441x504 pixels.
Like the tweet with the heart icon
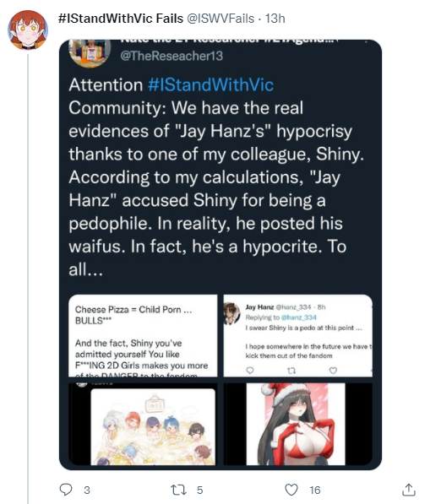pos(291,490)
